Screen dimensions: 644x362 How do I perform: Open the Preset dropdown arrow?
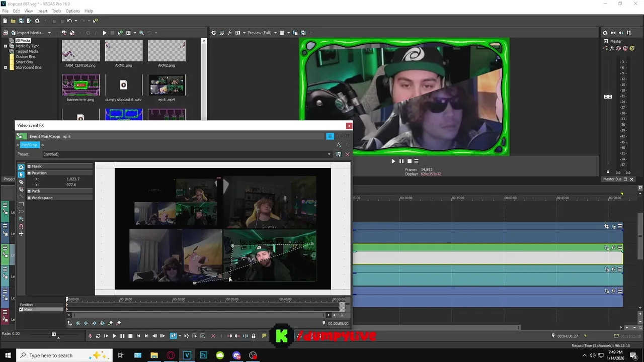coord(330,154)
